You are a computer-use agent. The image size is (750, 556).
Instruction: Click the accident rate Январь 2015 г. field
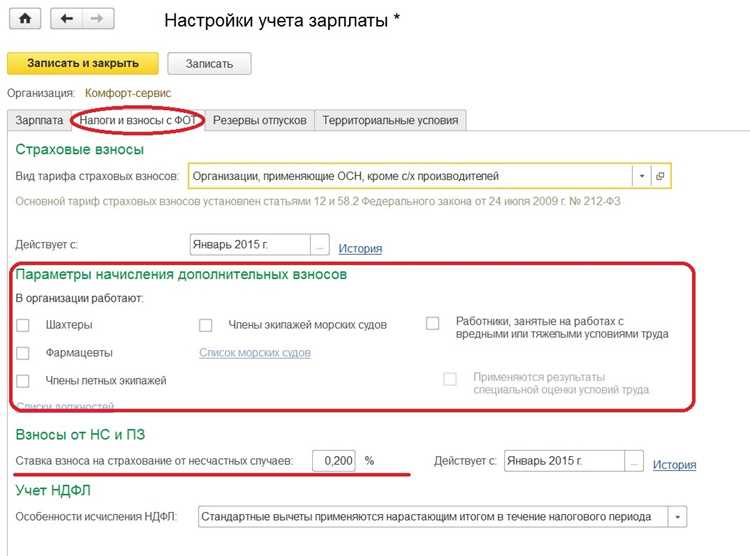pos(564,461)
